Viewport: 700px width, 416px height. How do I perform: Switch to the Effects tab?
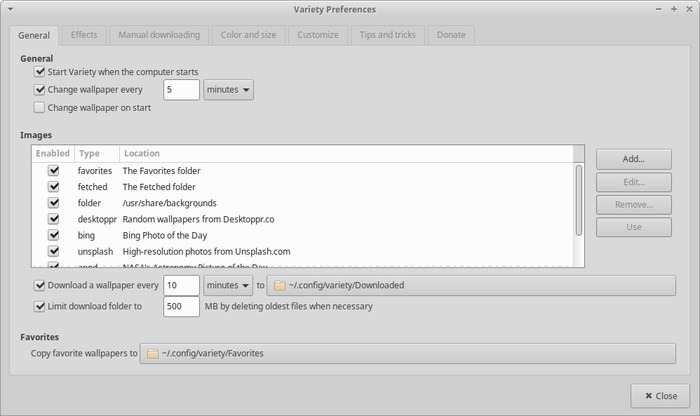(x=84, y=35)
